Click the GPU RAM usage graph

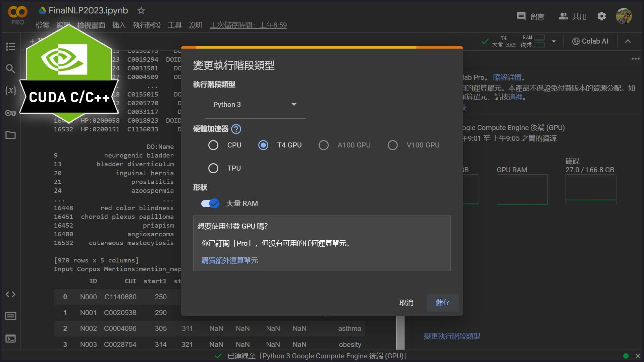[x=522, y=189]
